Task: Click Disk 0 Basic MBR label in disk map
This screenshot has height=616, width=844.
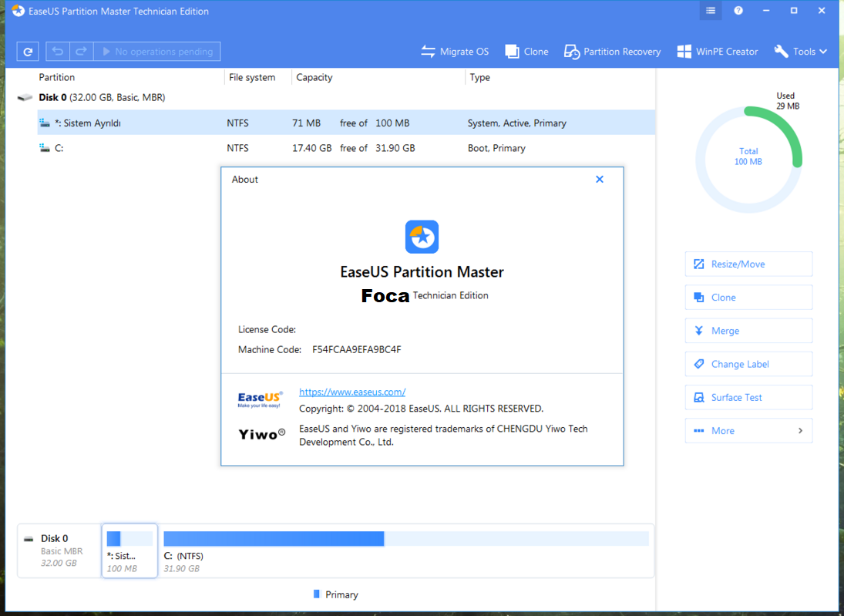Action: (59, 550)
